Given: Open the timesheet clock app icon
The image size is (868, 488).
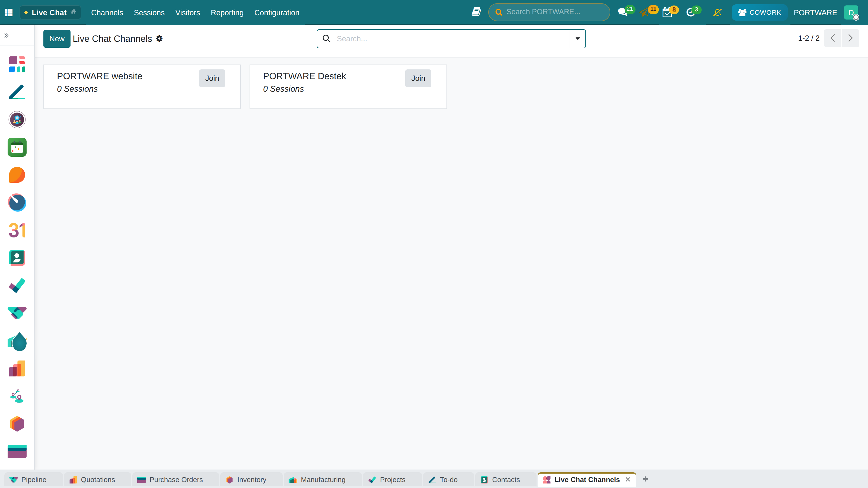Looking at the screenshot, I should point(17,203).
